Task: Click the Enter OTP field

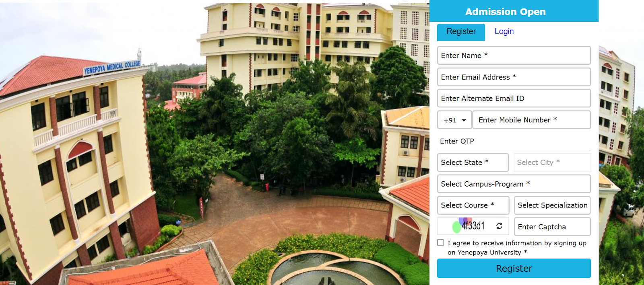Action: tap(514, 141)
